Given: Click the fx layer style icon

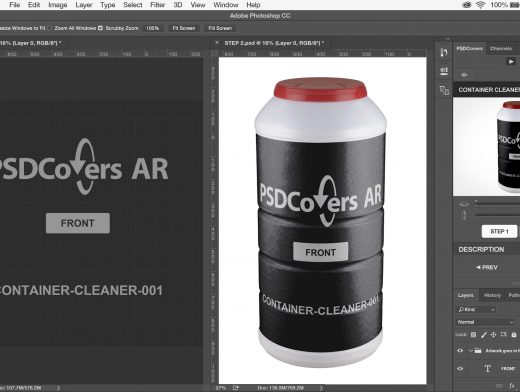Looking at the screenshot, I should coord(512,386).
